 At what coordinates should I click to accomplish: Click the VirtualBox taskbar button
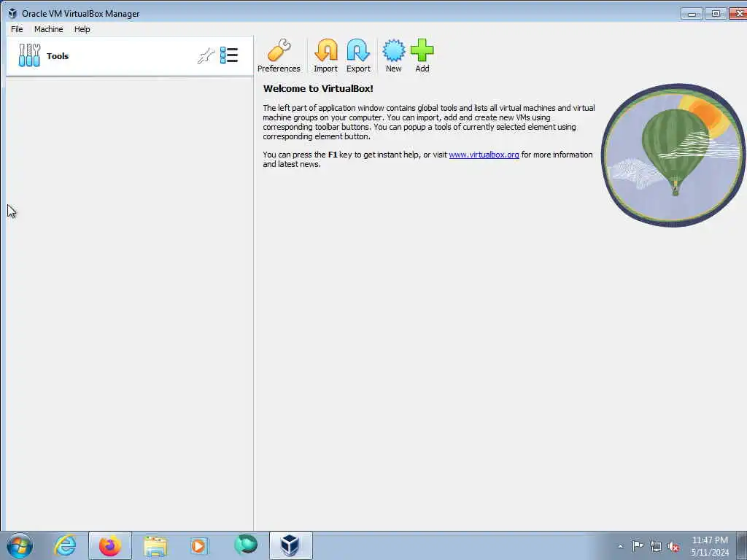(290, 545)
